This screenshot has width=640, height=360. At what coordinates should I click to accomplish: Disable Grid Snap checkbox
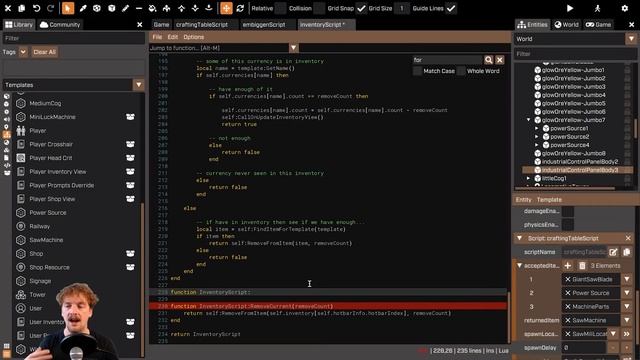click(x=361, y=8)
